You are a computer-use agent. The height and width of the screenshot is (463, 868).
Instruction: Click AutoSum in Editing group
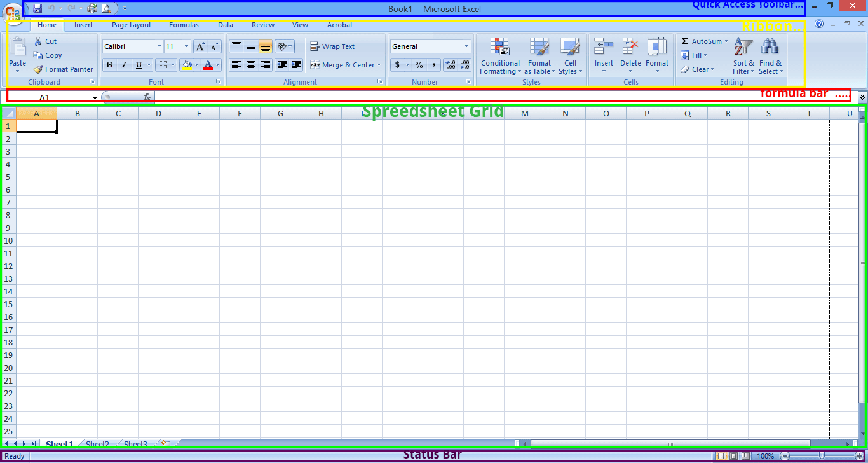(x=704, y=41)
